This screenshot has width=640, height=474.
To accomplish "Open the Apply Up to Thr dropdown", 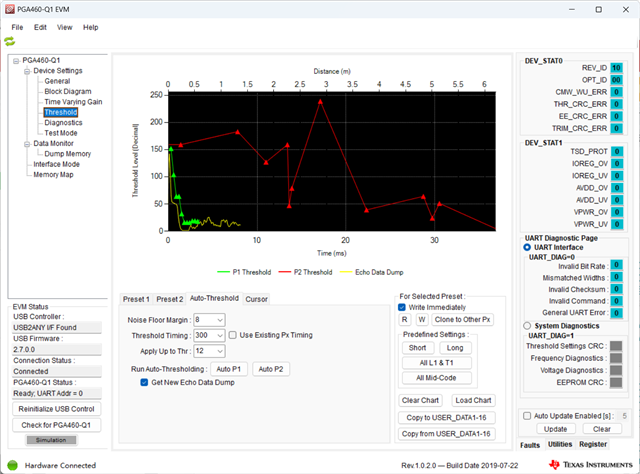I will 220,351.
